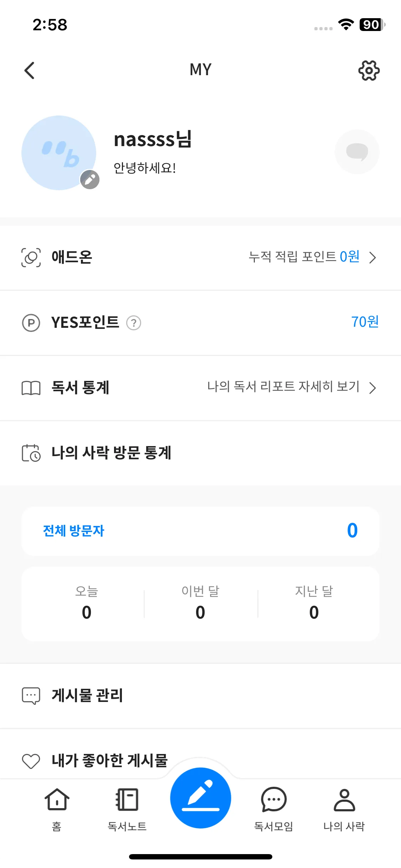Open 나의 사락 방문 통계 section
Viewport: 401px width, 868px height.
click(x=111, y=453)
